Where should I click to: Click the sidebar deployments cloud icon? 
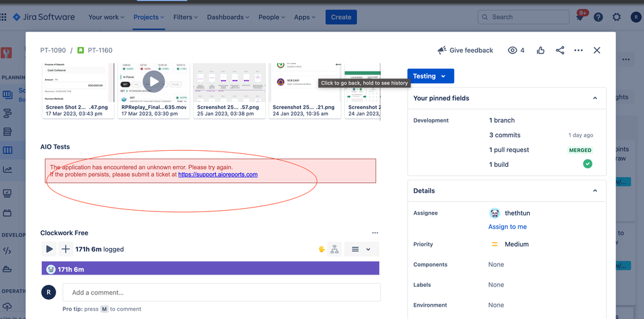pos(7,306)
